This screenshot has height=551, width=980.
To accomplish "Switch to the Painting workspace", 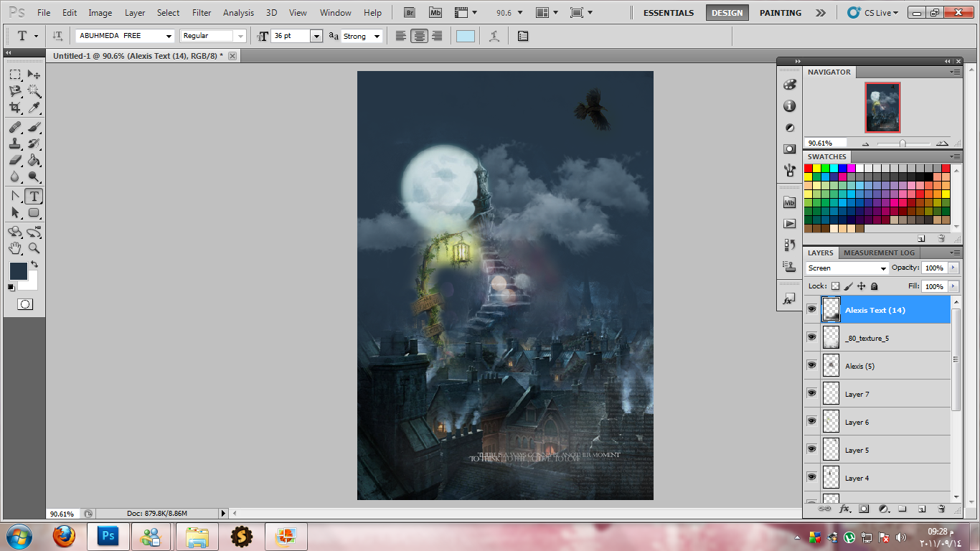I will click(x=781, y=13).
